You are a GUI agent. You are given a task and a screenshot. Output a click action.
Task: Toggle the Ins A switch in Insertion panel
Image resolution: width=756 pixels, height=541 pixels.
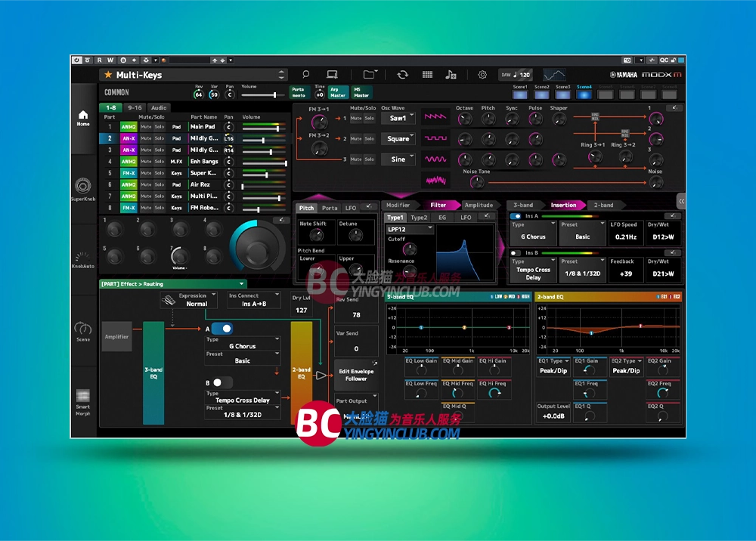518,216
